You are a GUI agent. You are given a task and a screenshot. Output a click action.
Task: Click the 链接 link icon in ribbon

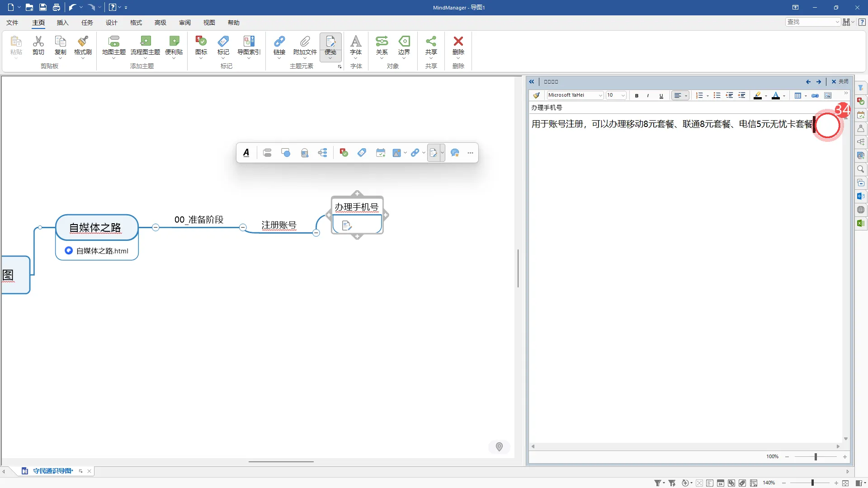point(279,42)
